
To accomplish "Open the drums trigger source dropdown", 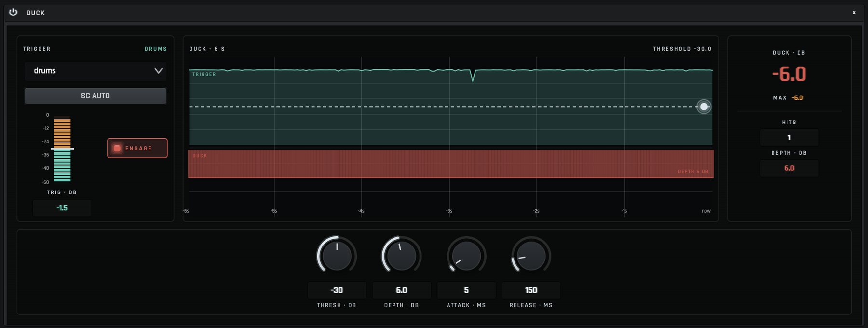I will click(x=95, y=71).
